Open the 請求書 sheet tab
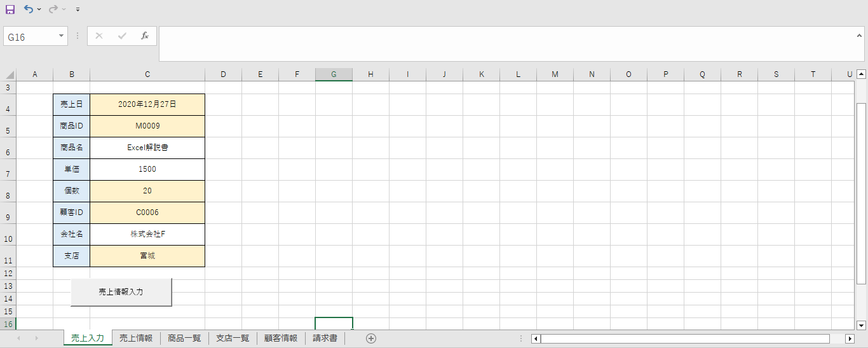868x348 pixels. coord(325,338)
